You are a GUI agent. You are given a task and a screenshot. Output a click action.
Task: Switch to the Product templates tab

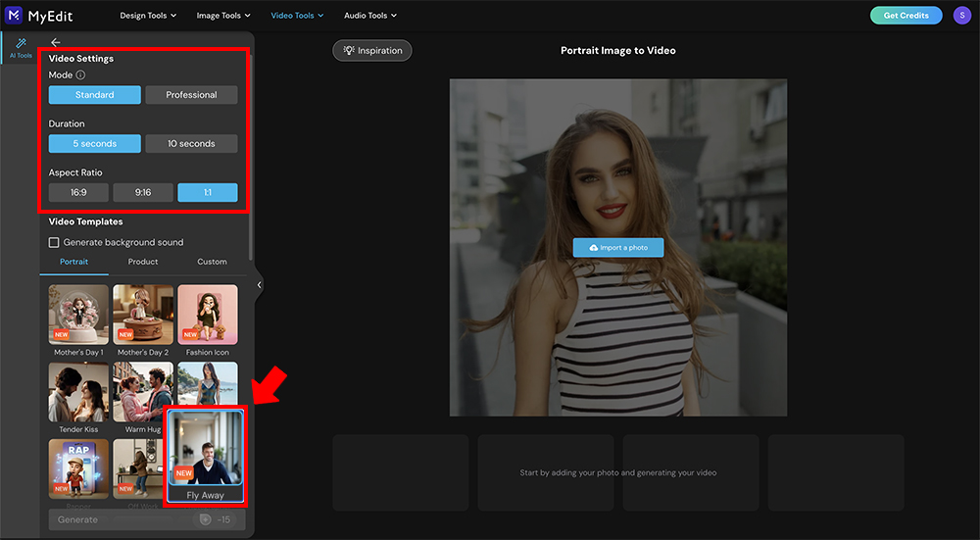coord(143,262)
